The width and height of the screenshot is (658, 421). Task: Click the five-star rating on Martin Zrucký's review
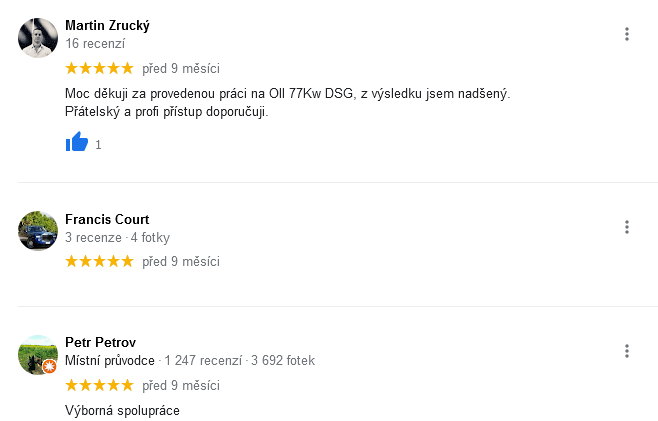99,68
